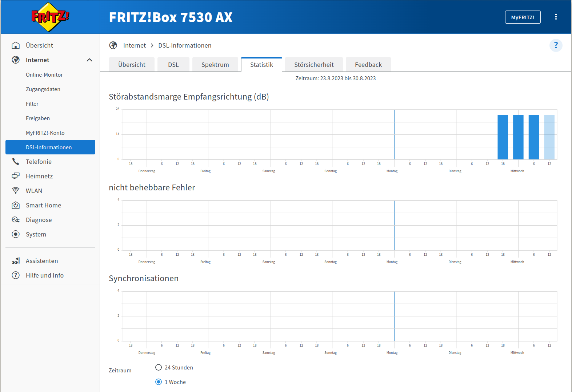
Task: Click the Übersicht home icon in sidebar
Action: coord(16,45)
